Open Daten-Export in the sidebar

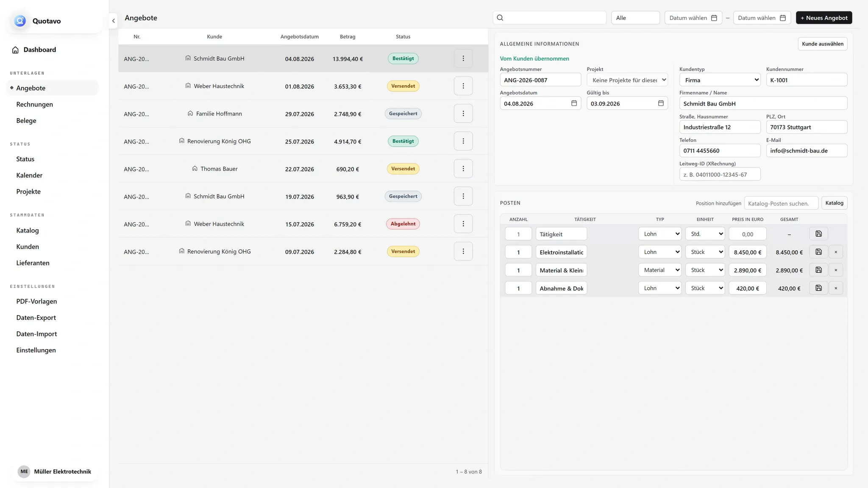pos(36,318)
